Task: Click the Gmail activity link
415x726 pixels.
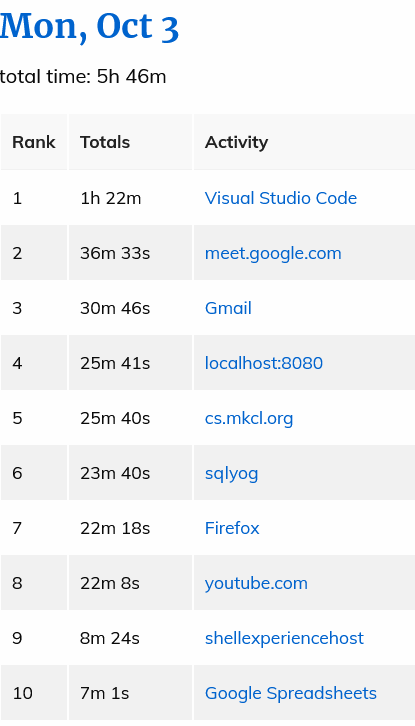Action: (228, 308)
